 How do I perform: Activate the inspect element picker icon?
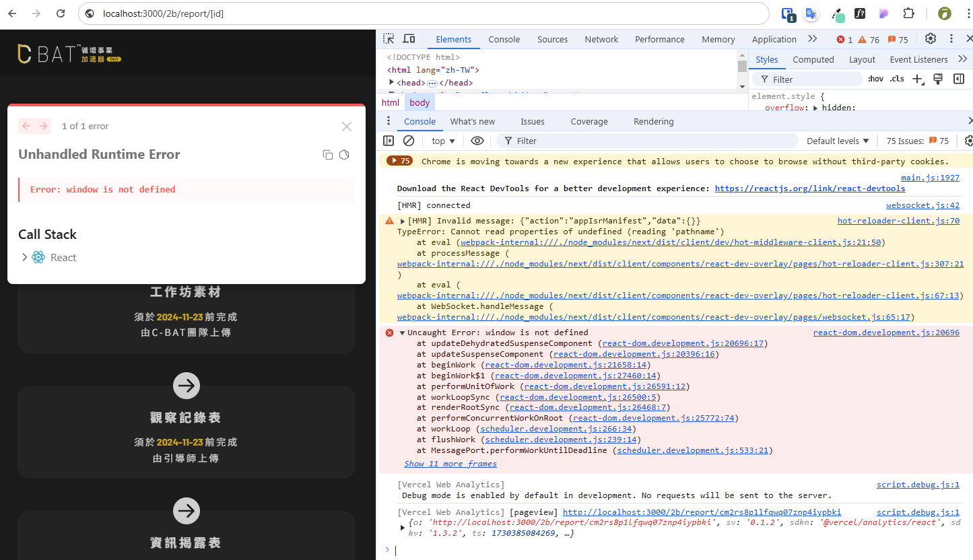pyautogui.click(x=389, y=39)
